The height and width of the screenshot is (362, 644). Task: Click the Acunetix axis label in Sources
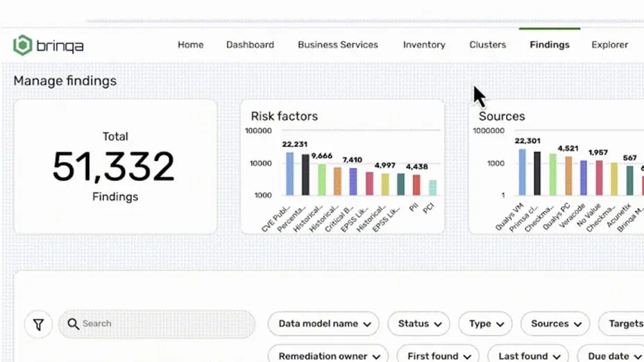(619, 215)
